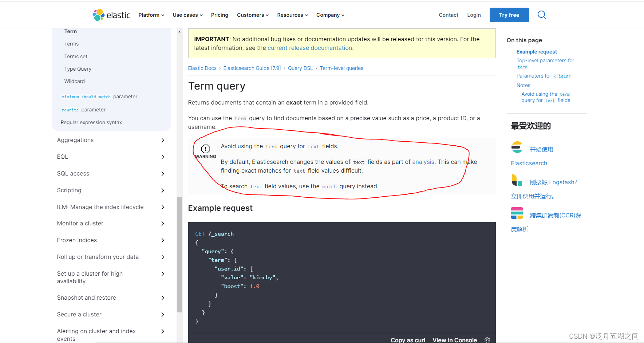
Task: Open minimum_should_match parameter page
Action: click(x=99, y=96)
